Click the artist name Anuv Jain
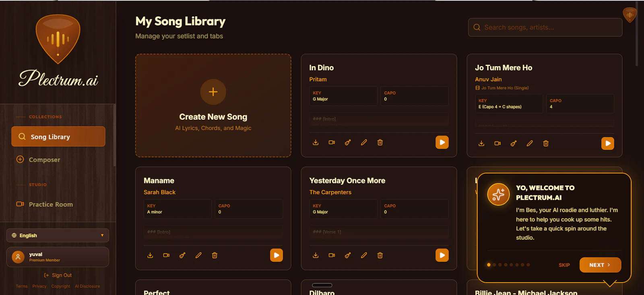Viewport: 644px width, 295px height. [x=488, y=79]
